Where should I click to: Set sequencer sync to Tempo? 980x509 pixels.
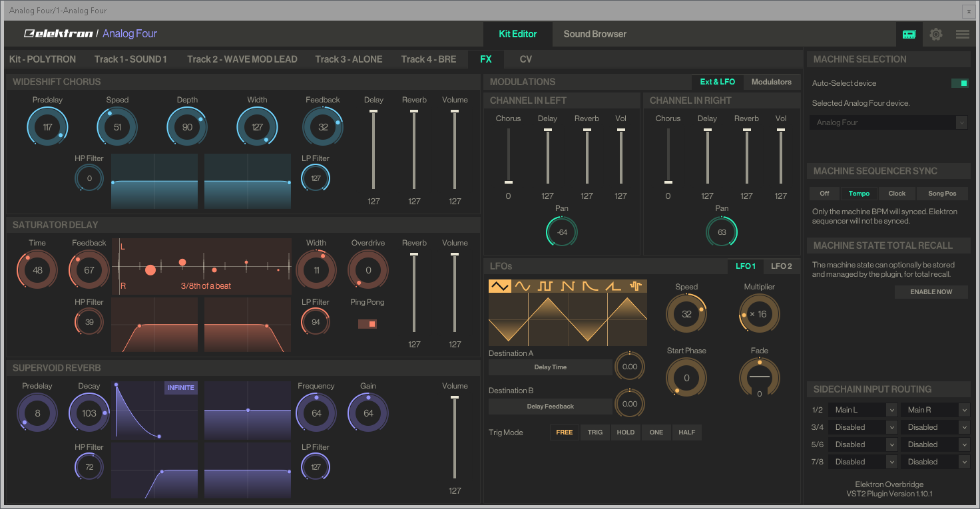(x=859, y=194)
